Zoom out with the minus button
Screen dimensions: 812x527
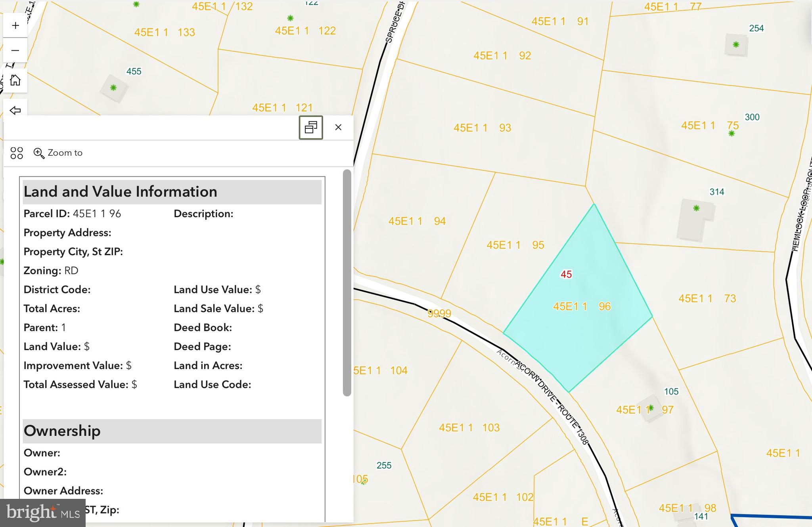pyautogui.click(x=15, y=50)
